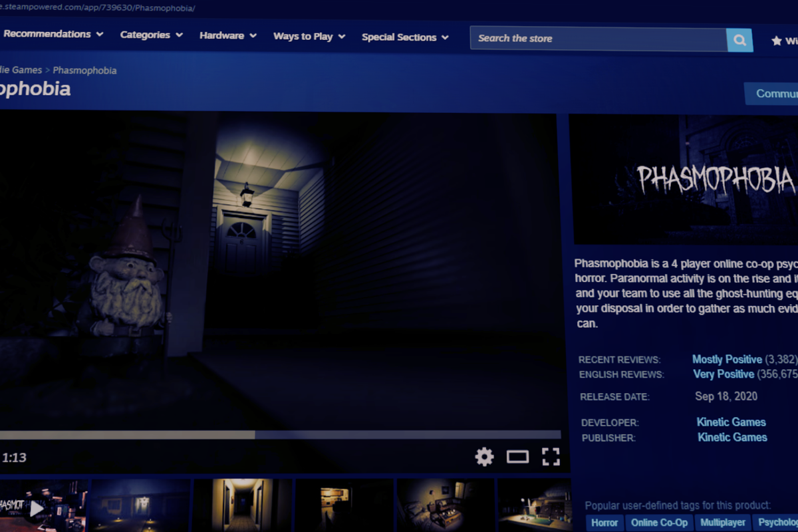Image resolution: width=798 pixels, height=532 pixels.
Task: Seek in the video progress bar
Action: pos(280,435)
